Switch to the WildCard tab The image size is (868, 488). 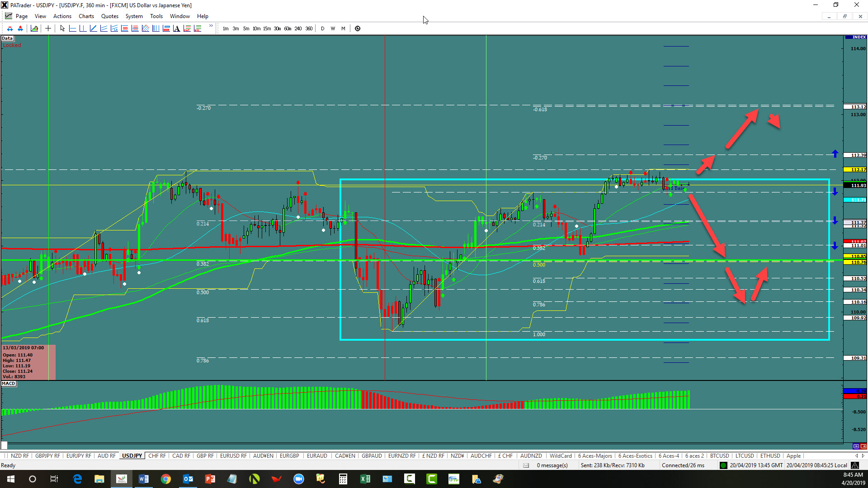point(561,456)
